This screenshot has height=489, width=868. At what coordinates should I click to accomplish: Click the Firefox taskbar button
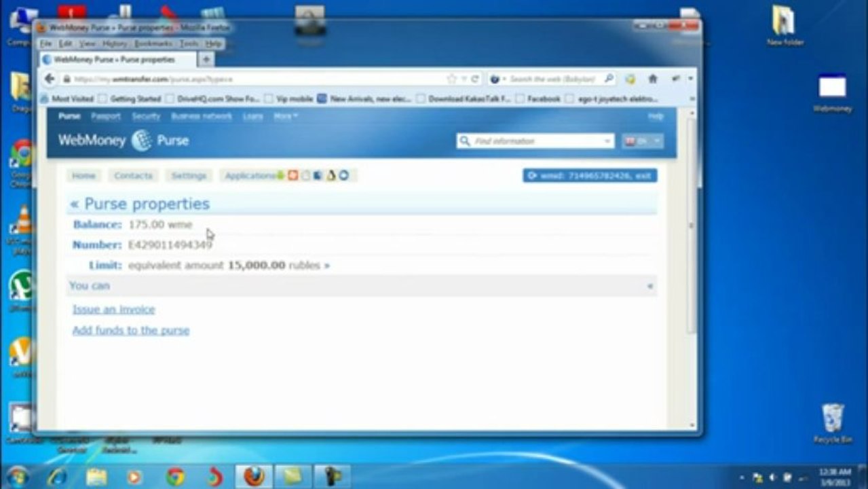(x=254, y=477)
